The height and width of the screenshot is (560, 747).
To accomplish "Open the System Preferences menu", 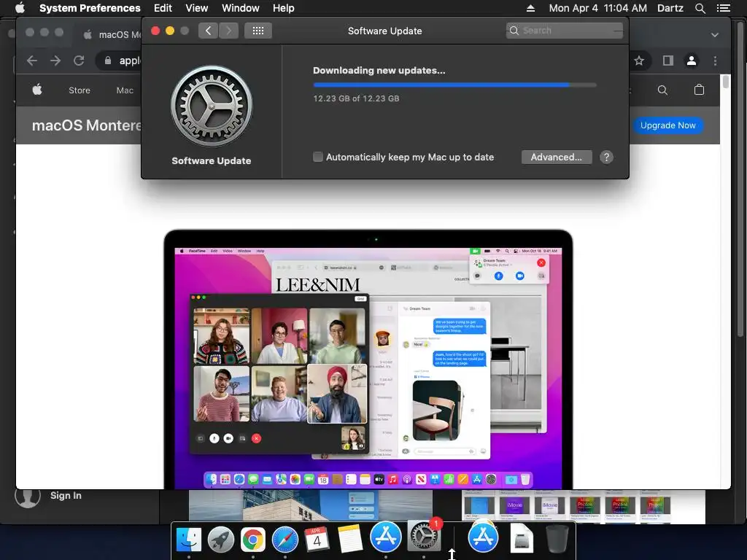I will [90, 8].
